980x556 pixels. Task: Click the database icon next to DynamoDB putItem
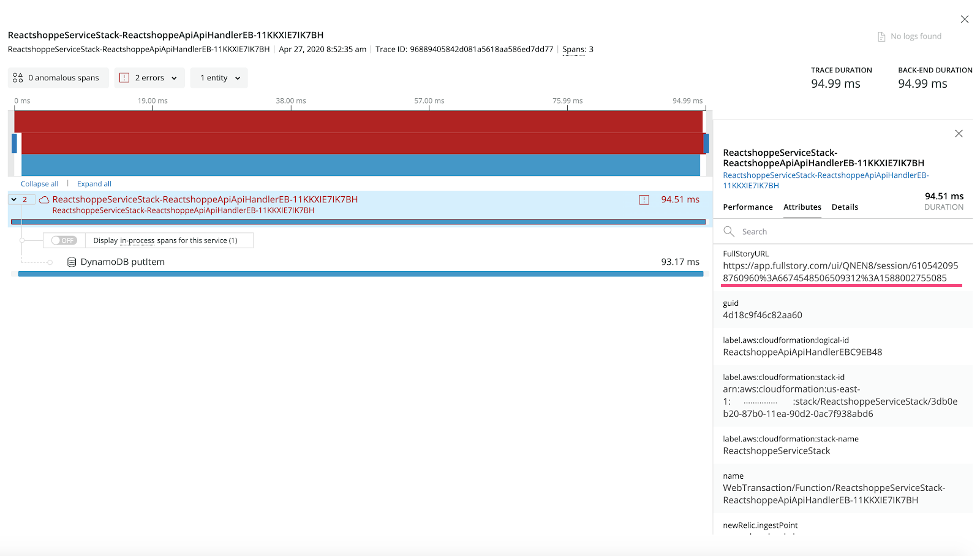coord(72,262)
